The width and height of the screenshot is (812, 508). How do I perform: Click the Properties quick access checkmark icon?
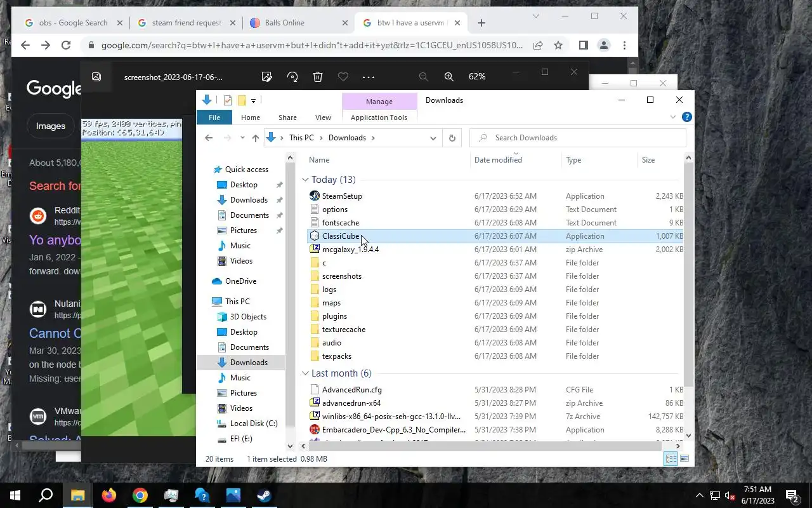coord(228,100)
